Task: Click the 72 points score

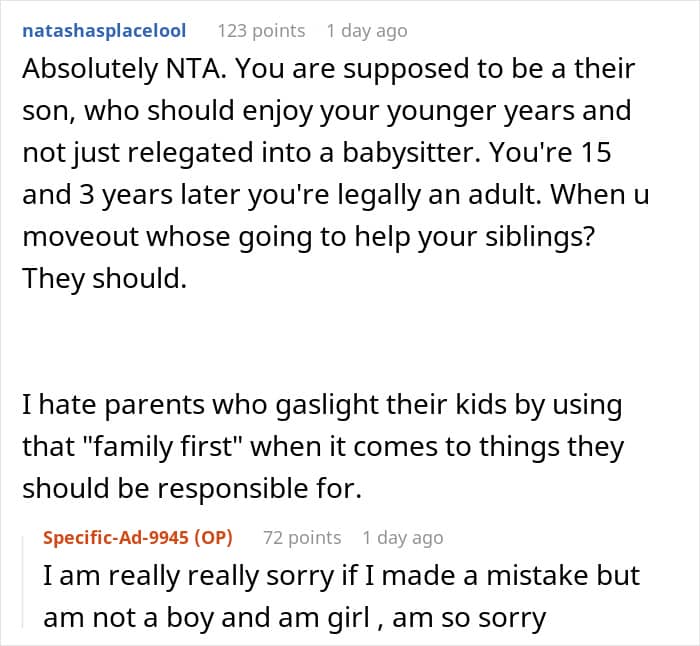Action: (302, 538)
